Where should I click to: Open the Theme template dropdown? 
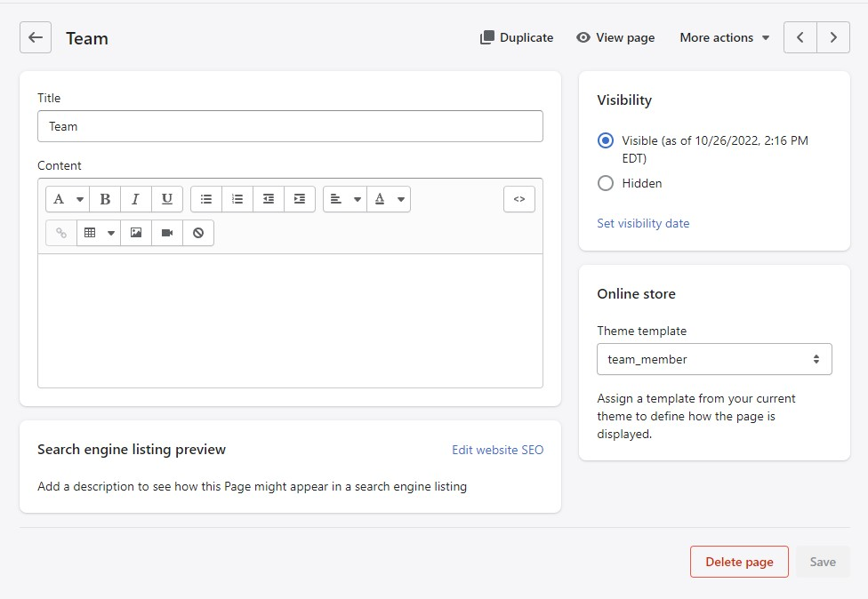click(714, 359)
